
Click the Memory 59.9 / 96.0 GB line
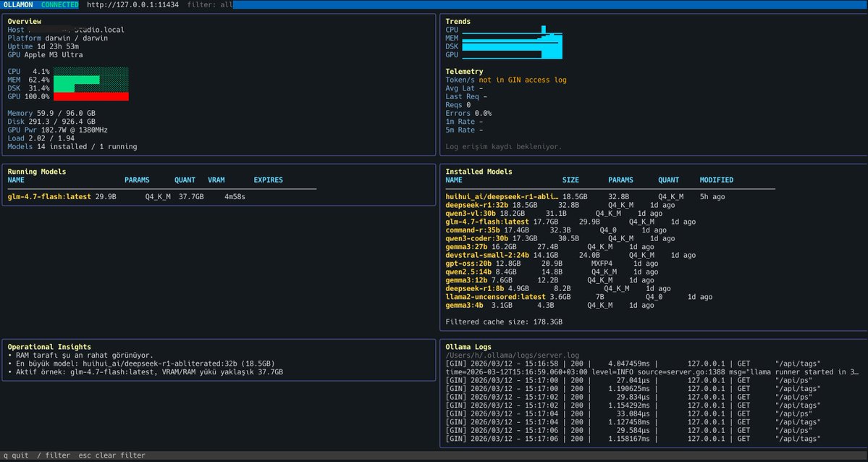51,113
